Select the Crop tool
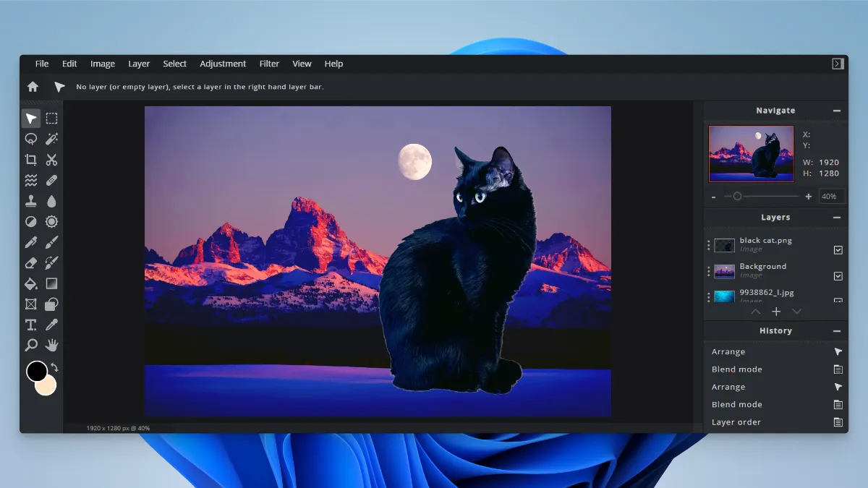This screenshot has width=868, height=488. pos(31,160)
